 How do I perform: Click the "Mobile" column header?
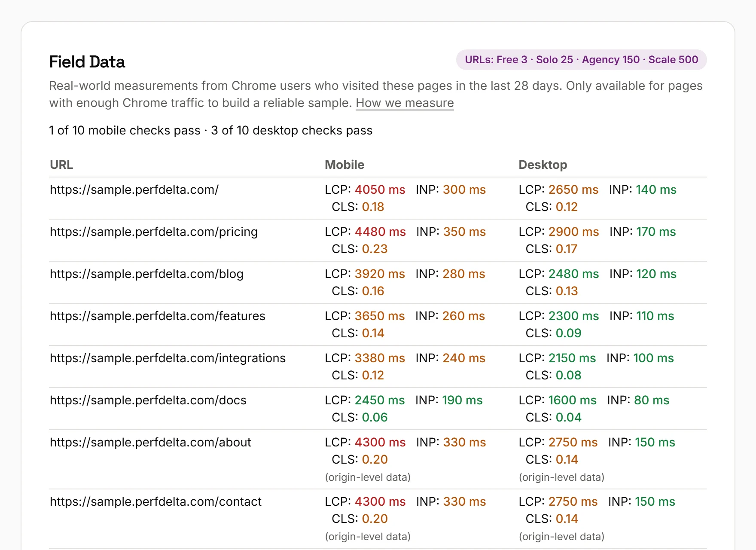coord(344,165)
